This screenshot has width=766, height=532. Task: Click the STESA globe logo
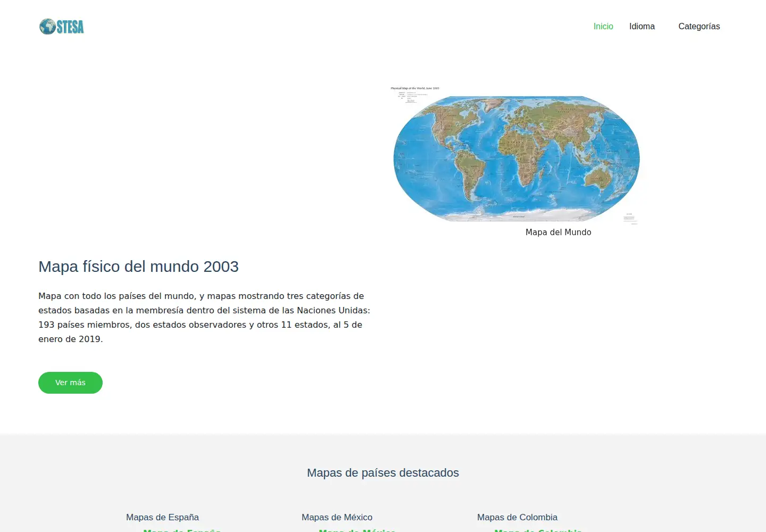[x=62, y=27]
